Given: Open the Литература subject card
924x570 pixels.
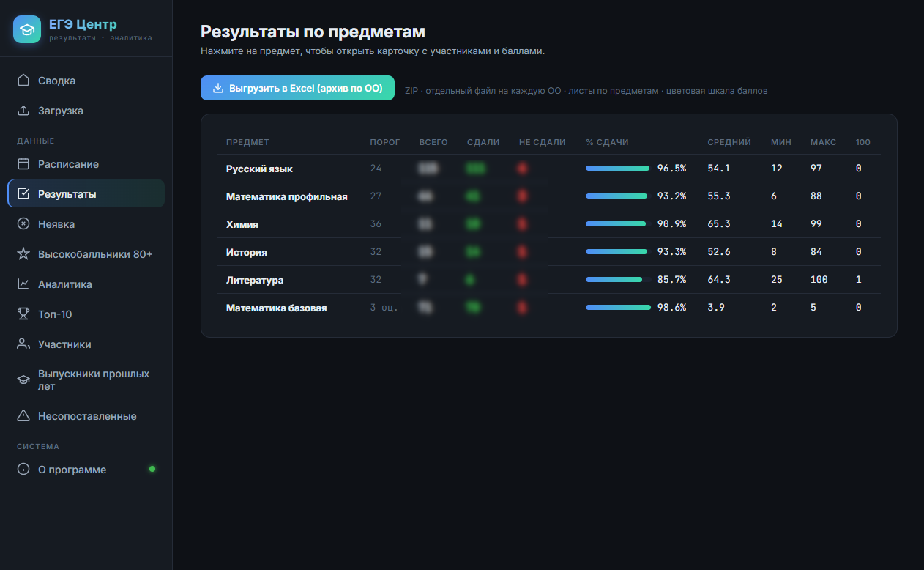Looking at the screenshot, I should [549, 280].
